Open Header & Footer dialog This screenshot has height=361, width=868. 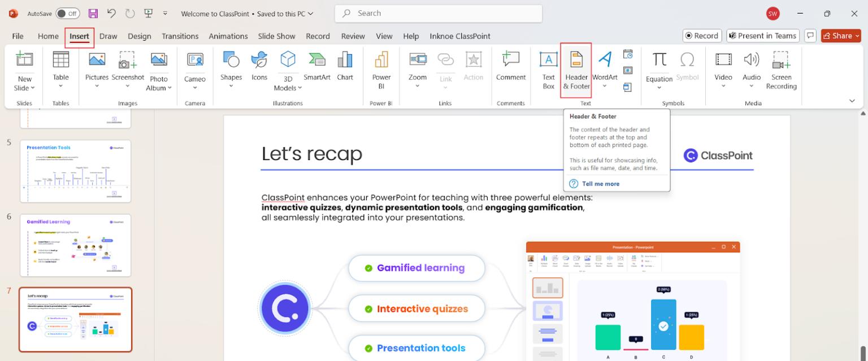(576, 69)
